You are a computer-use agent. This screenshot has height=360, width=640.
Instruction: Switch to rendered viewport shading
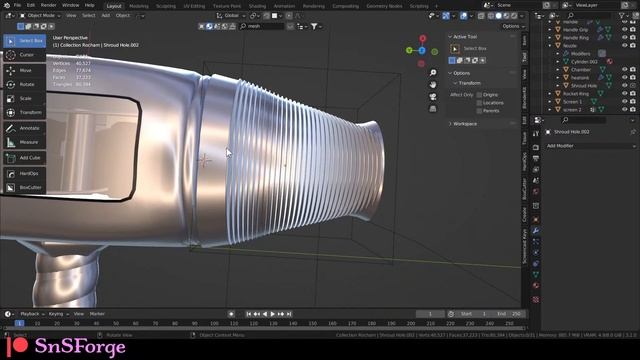tap(514, 16)
